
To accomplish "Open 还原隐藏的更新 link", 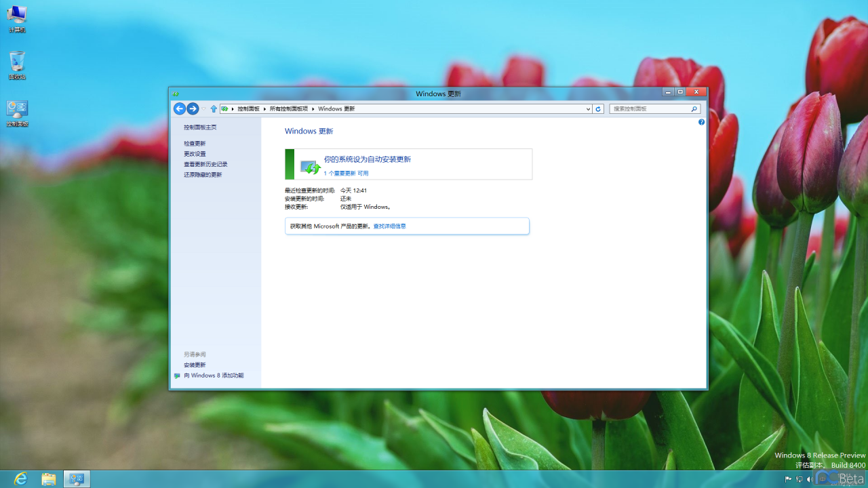I will [x=203, y=174].
